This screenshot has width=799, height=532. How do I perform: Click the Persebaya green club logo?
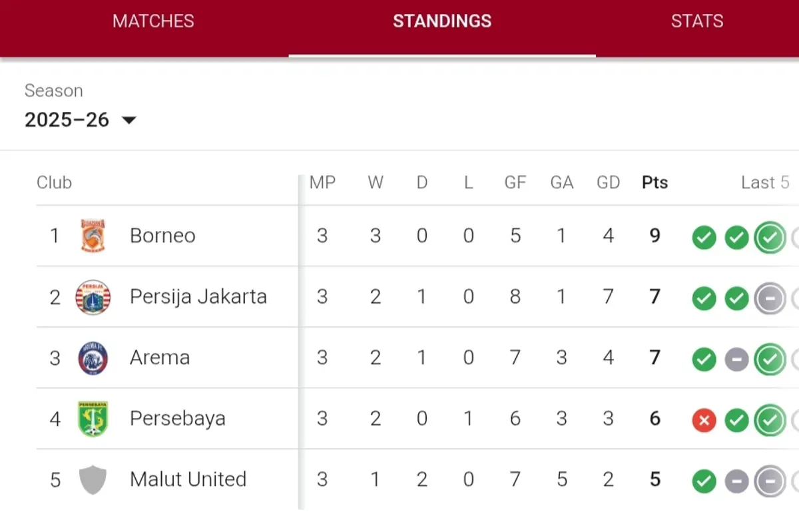[93, 419]
